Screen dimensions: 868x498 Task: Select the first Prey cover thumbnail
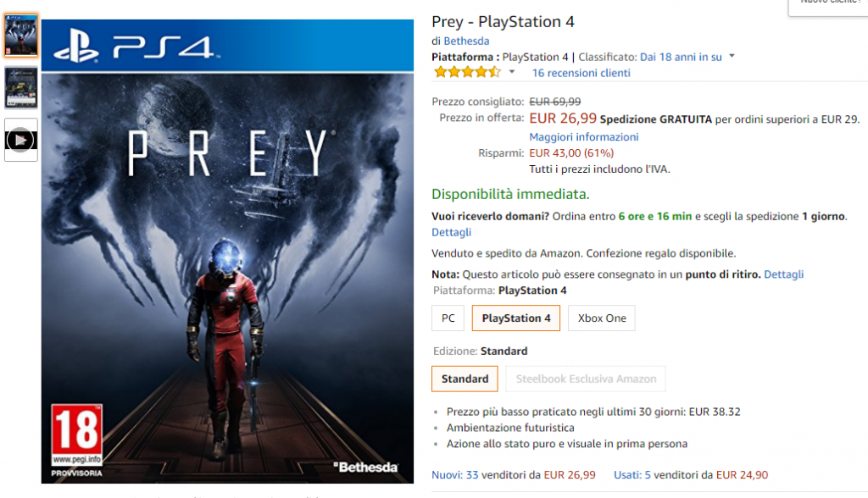coord(21,36)
